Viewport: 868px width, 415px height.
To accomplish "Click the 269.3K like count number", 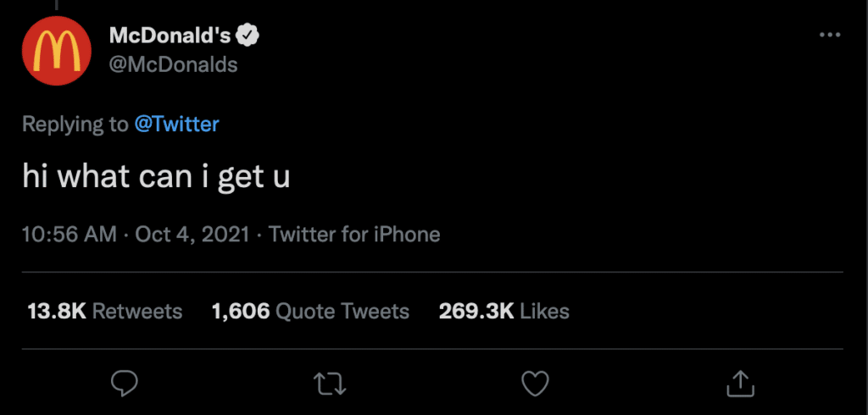I will (x=476, y=311).
